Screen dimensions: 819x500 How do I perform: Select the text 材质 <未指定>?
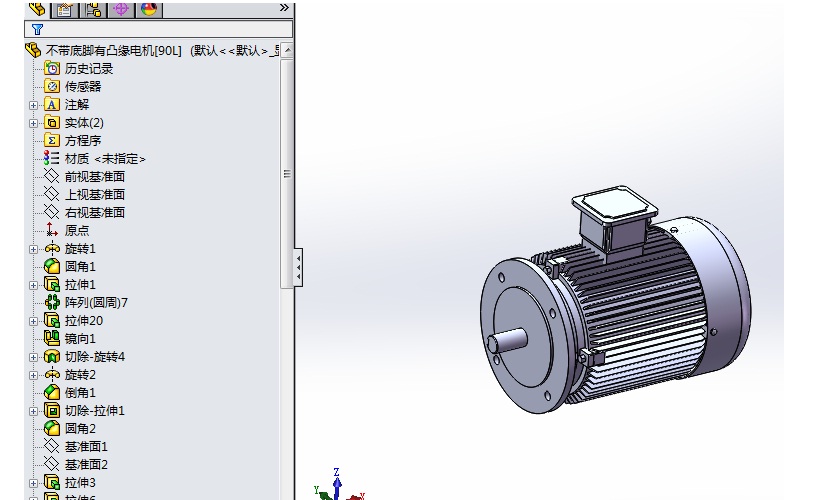(x=105, y=158)
